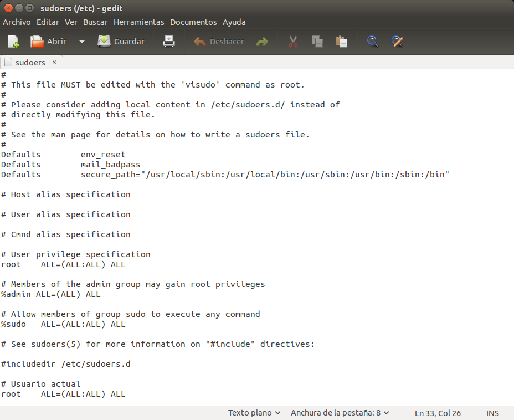Screen dimensions: 514x420
Task: Toggle the INS insert mode indicator
Action: point(492,413)
